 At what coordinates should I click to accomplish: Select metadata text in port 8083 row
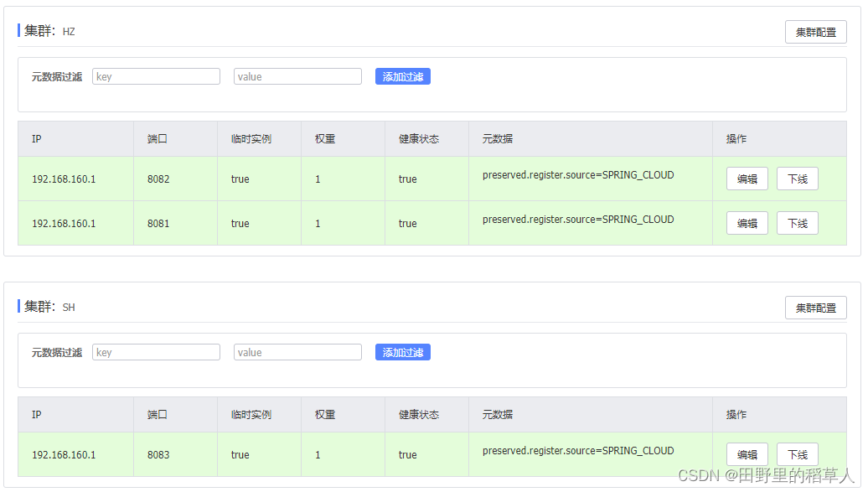point(578,451)
